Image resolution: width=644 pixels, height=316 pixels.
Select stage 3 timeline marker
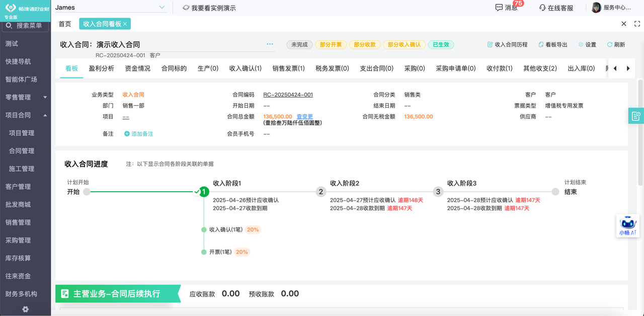point(438,192)
